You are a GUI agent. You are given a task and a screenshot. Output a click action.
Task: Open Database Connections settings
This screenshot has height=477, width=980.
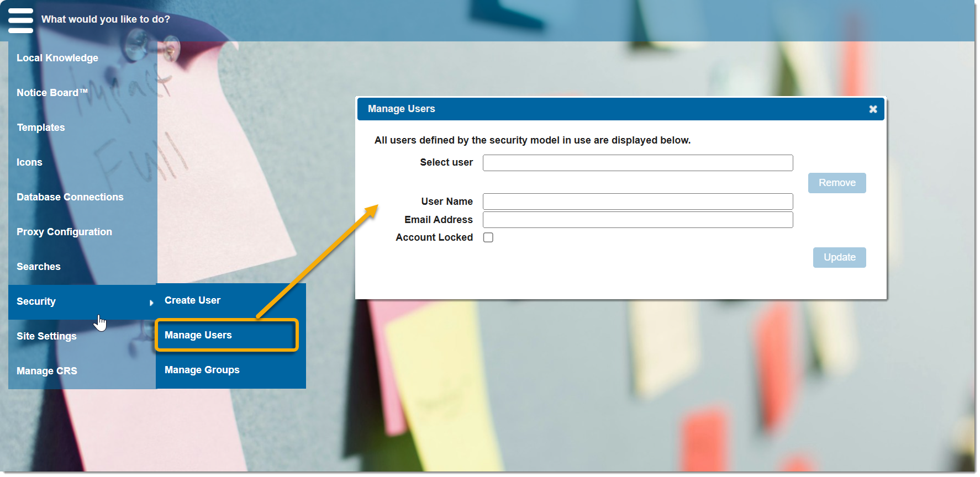(70, 198)
